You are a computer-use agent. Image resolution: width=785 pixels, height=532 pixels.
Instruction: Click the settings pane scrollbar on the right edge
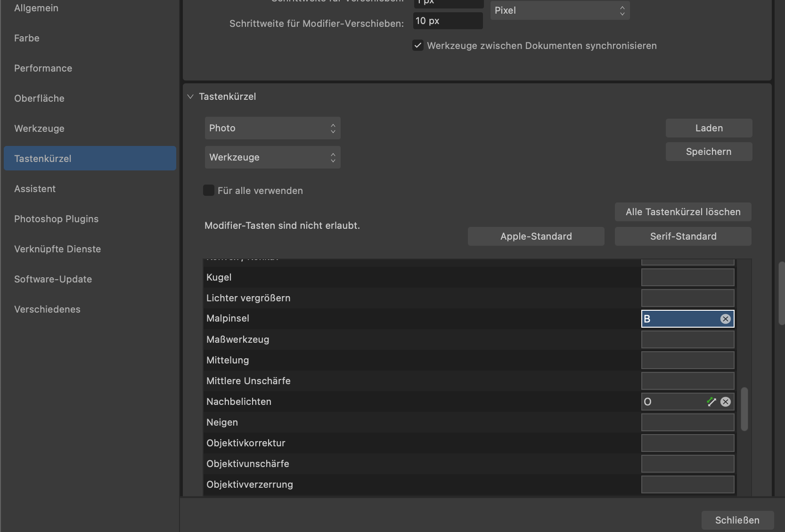pyautogui.click(x=781, y=293)
